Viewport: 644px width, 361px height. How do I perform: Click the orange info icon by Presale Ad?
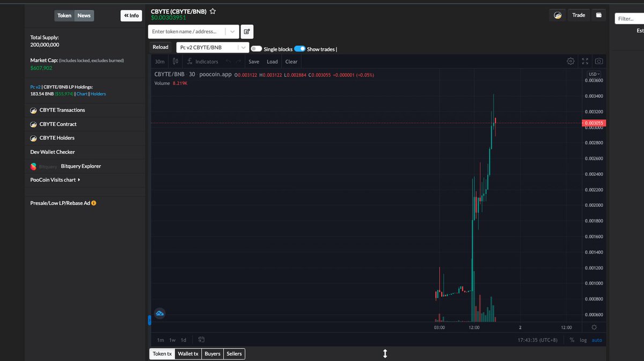tap(94, 203)
